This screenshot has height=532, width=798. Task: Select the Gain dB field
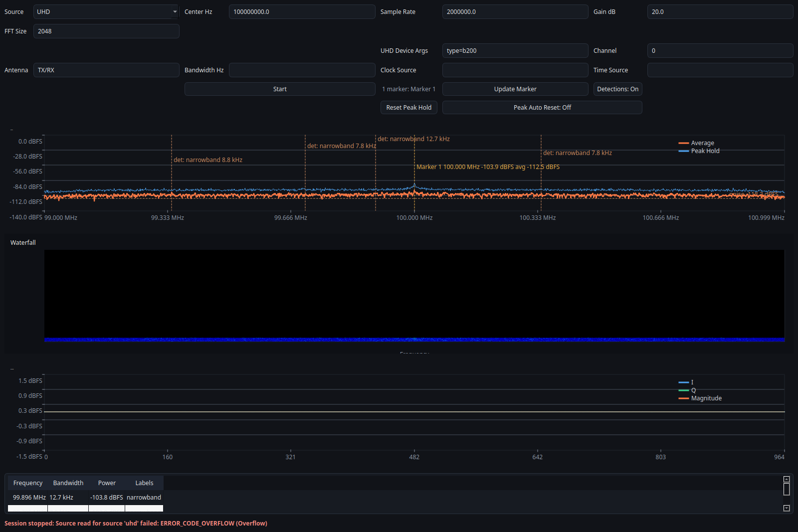click(x=720, y=11)
